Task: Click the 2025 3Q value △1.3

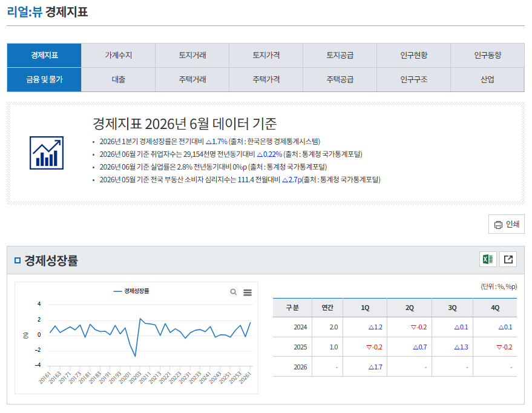Action: pos(461,347)
